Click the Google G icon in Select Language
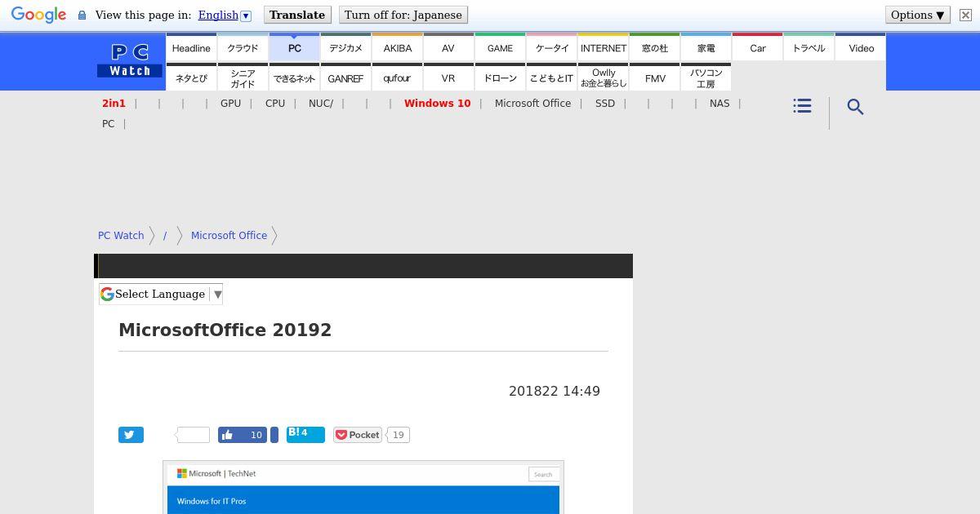980x514 pixels. click(107, 294)
